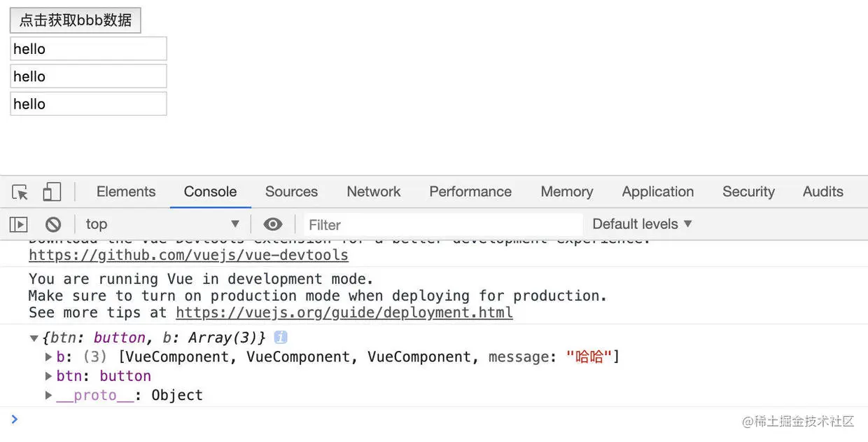Viewport: 868px width, 442px height.
Task: Toggle the live expression eye icon
Action: click(273, 224)
